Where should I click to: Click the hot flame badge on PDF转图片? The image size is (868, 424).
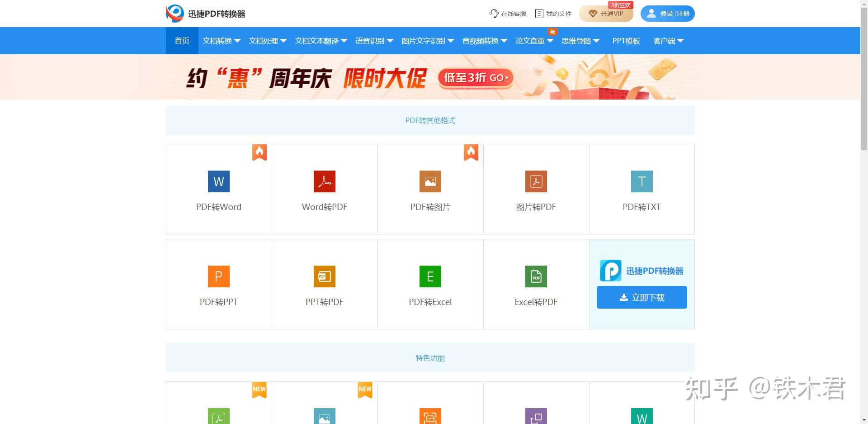(471, 152)
